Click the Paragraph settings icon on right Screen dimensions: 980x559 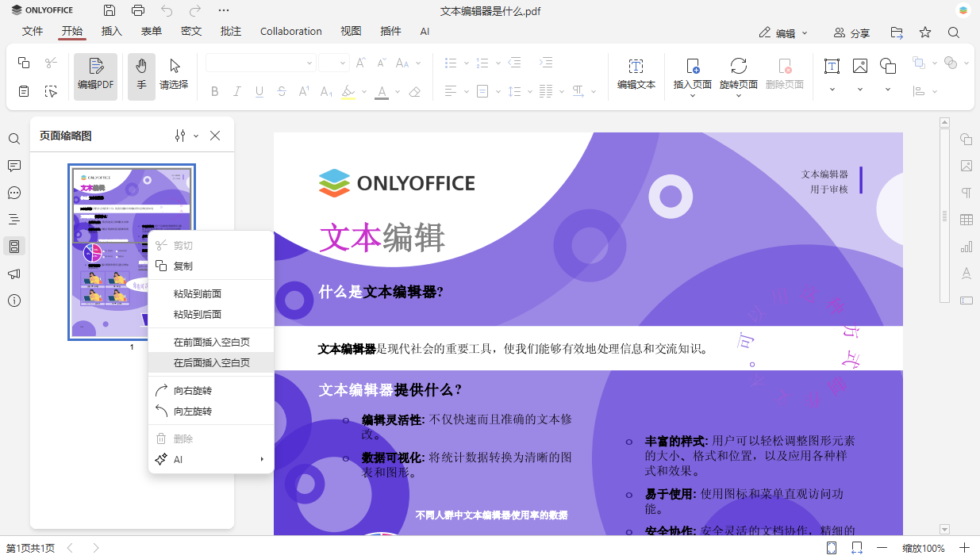coord(965,192)
